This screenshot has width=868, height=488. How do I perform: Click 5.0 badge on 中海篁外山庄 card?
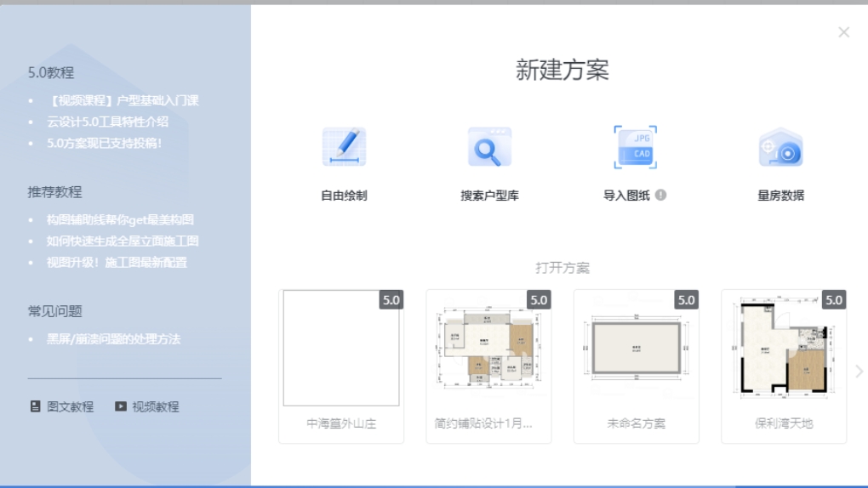[x=391, y=300]
